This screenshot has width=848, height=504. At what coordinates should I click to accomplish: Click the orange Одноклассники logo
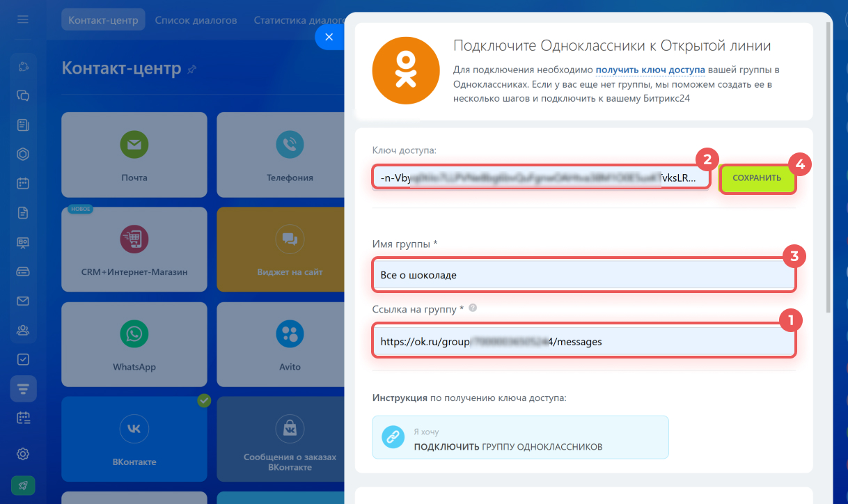tap(405, 70)
